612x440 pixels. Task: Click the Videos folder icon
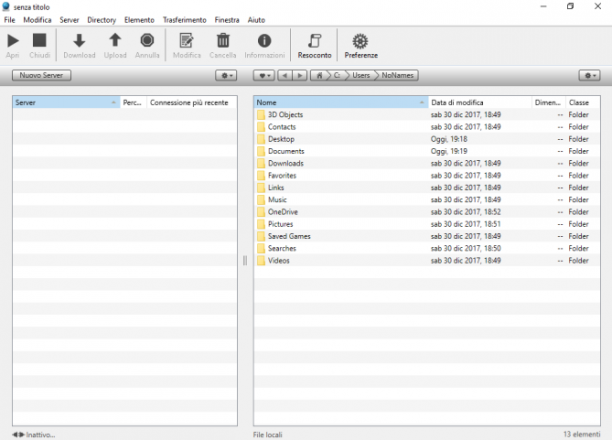click(x=261, y=261)
